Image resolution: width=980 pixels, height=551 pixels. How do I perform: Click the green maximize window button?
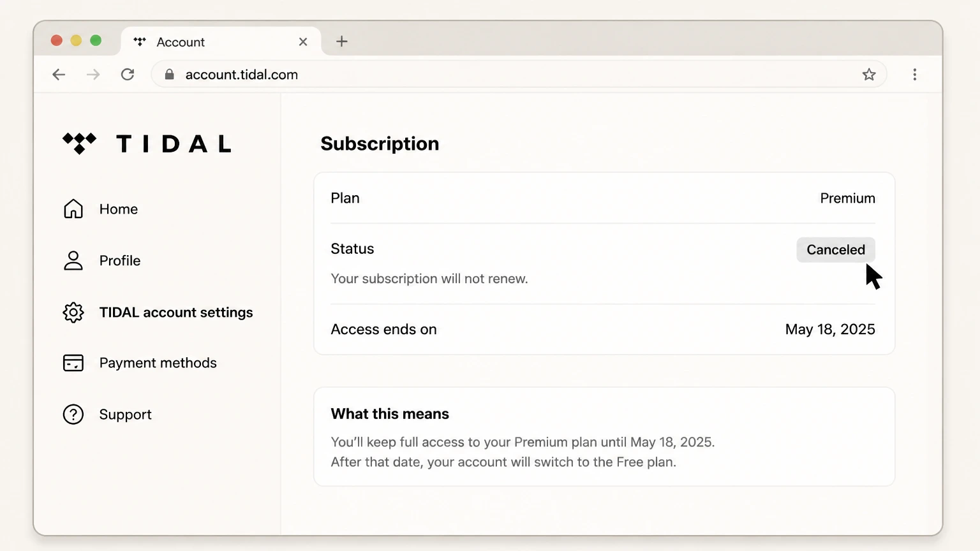(96, 41)
